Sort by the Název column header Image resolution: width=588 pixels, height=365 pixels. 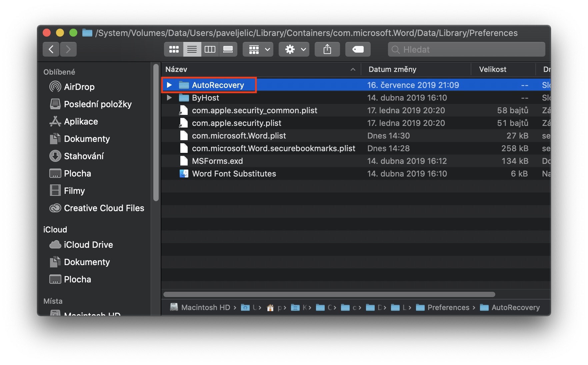261,69
